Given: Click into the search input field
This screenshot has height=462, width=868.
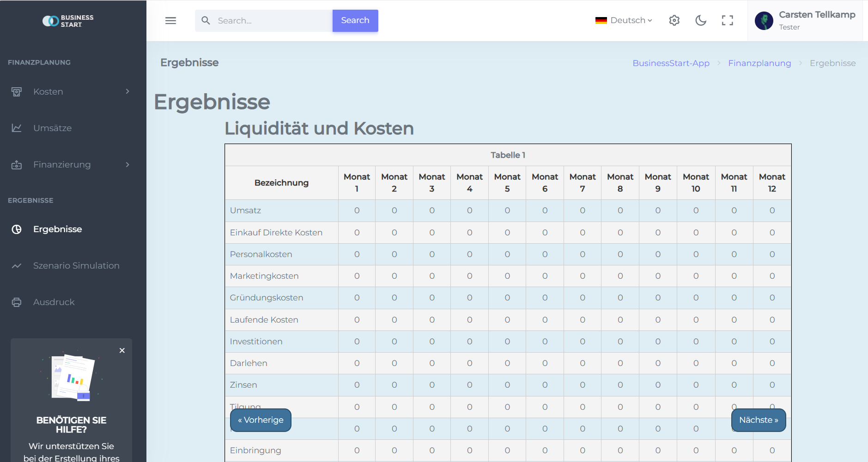Looking at the screenshot, I should tap(268, 20).
